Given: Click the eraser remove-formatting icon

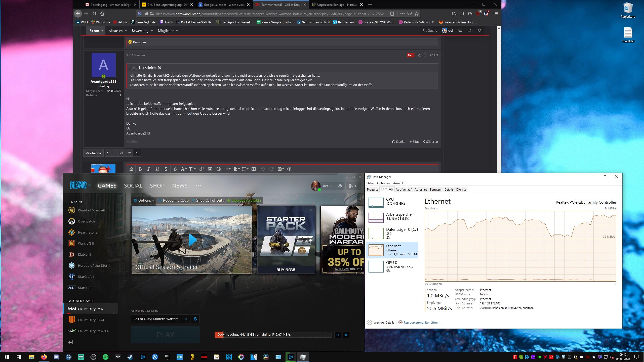Looking at the screenshot, I should click(131, 169).
